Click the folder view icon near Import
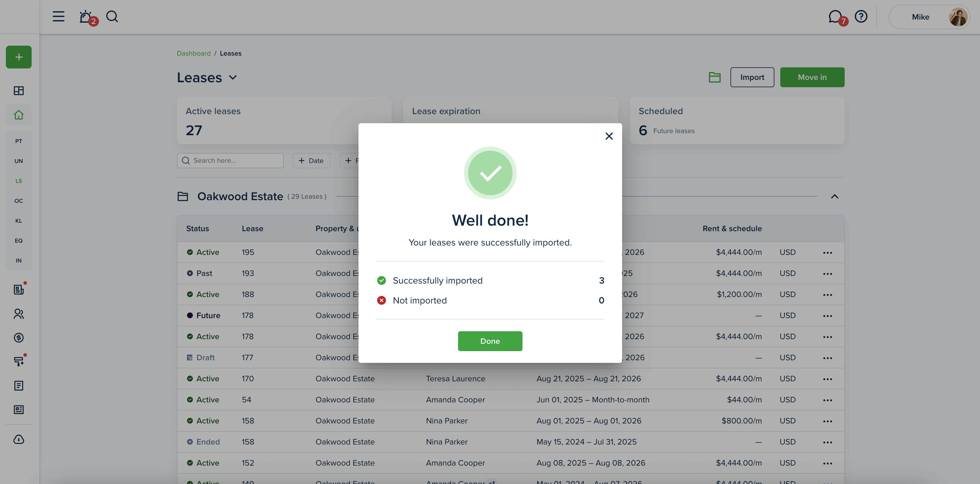The image size is (980, 484). click(714, 77)
